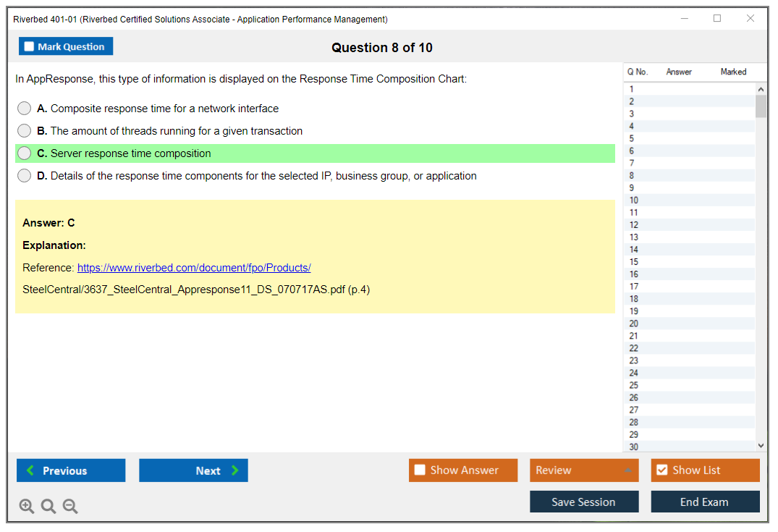Maximize the exam window

tap(717, 19)
